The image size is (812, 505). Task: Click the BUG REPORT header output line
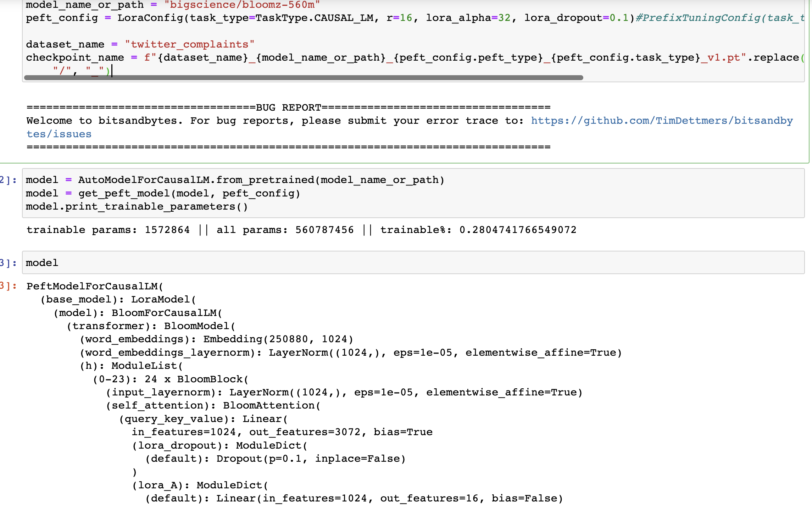coord(288,107)
